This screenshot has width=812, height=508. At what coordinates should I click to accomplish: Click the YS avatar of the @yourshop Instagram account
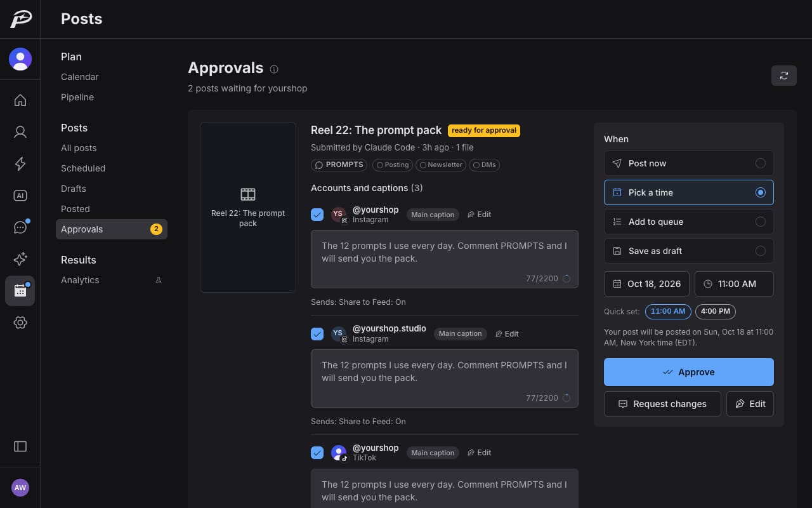[x=338, y=214]
